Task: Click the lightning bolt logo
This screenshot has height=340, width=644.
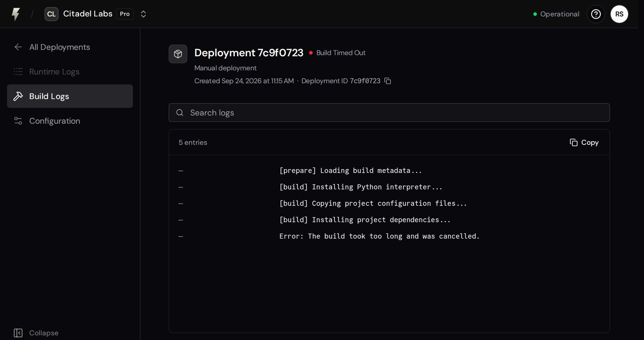Action: (x=16, y=14)
